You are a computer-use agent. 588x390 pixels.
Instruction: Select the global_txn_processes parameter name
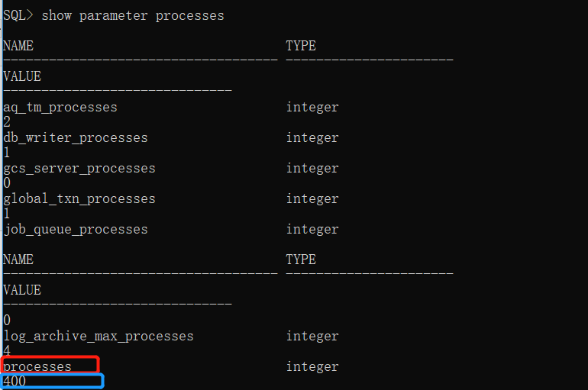click(x=79, y=199)
